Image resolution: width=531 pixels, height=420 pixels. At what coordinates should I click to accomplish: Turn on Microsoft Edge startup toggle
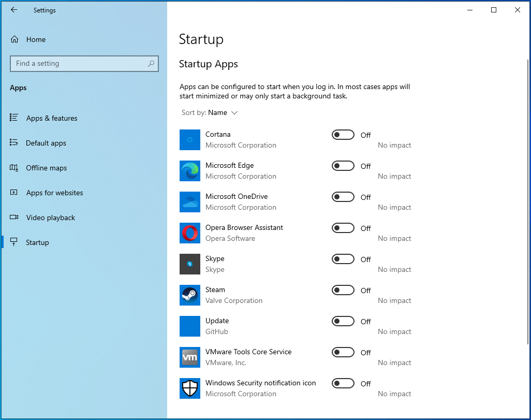coord(343,166)
